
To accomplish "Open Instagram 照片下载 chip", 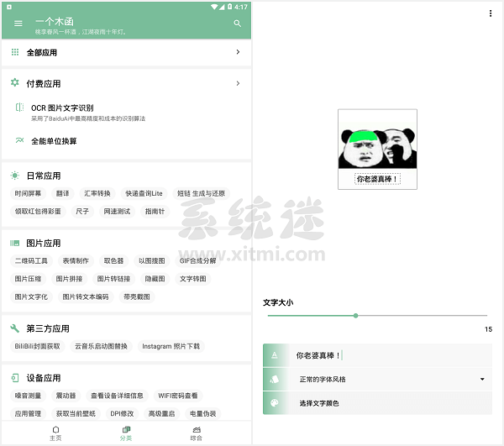I will [x=171, y=346].
